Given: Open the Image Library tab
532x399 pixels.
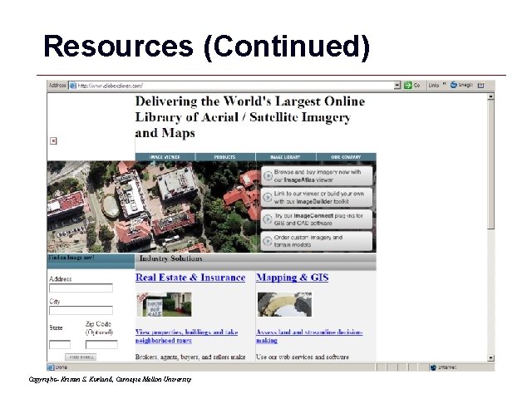Looking at the screenshot, I should point(285,157).
